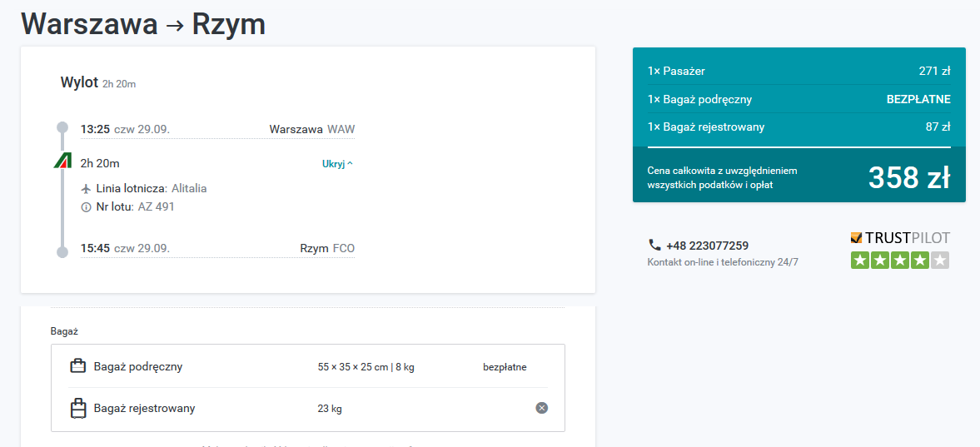980x447 pixels.
Task: Click the 358 zł total price
Action: tap(909, 177)
